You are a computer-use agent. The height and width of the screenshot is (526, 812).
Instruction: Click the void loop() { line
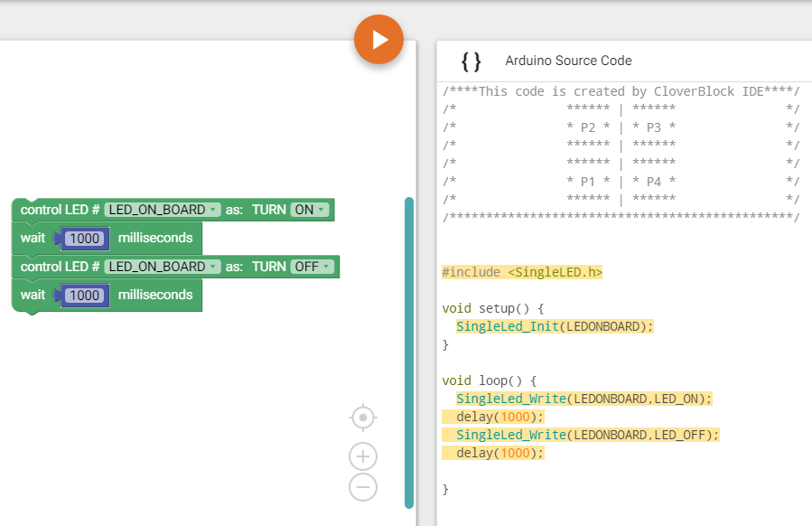pyautogui.click(x=490, y=380)
